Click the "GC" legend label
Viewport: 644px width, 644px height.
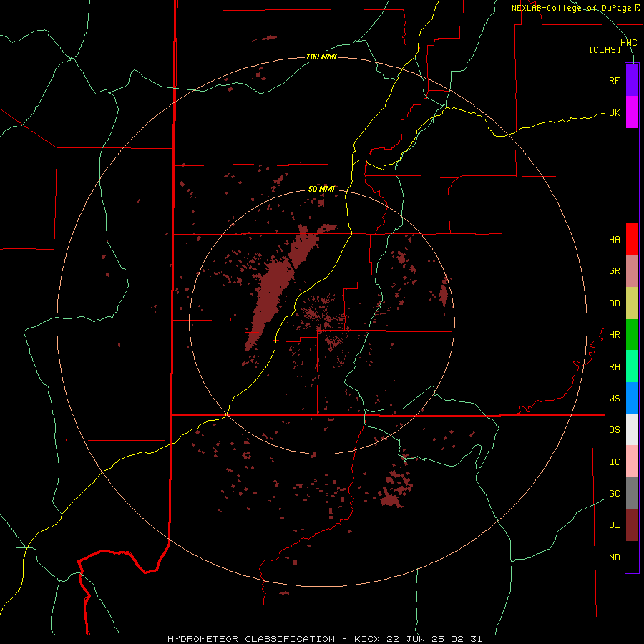[x=614, y=494]
